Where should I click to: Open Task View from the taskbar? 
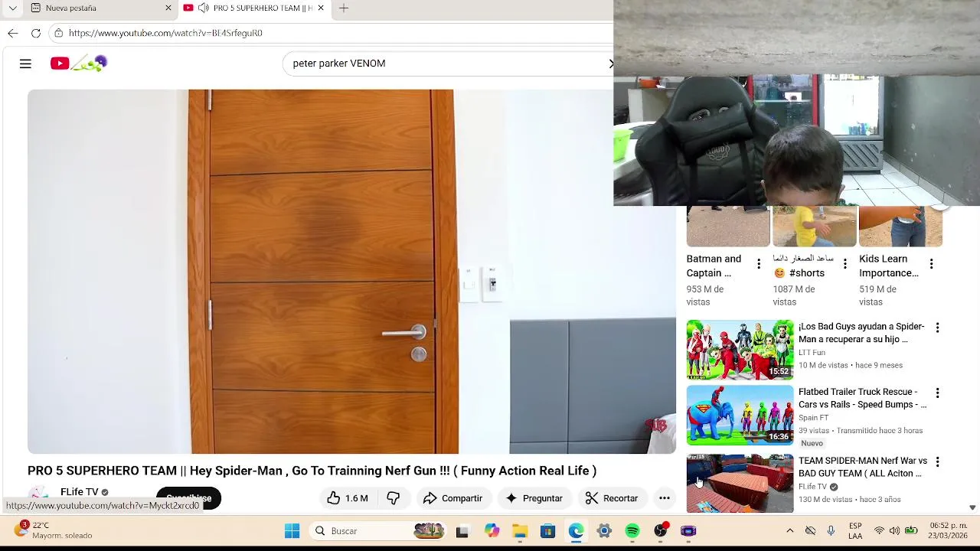tap(462, 531)
